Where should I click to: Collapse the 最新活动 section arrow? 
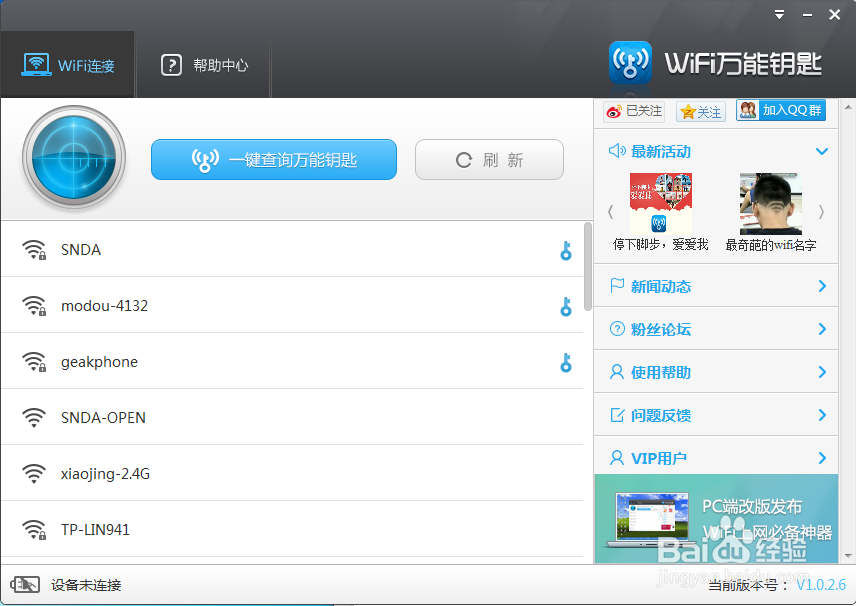822,151
